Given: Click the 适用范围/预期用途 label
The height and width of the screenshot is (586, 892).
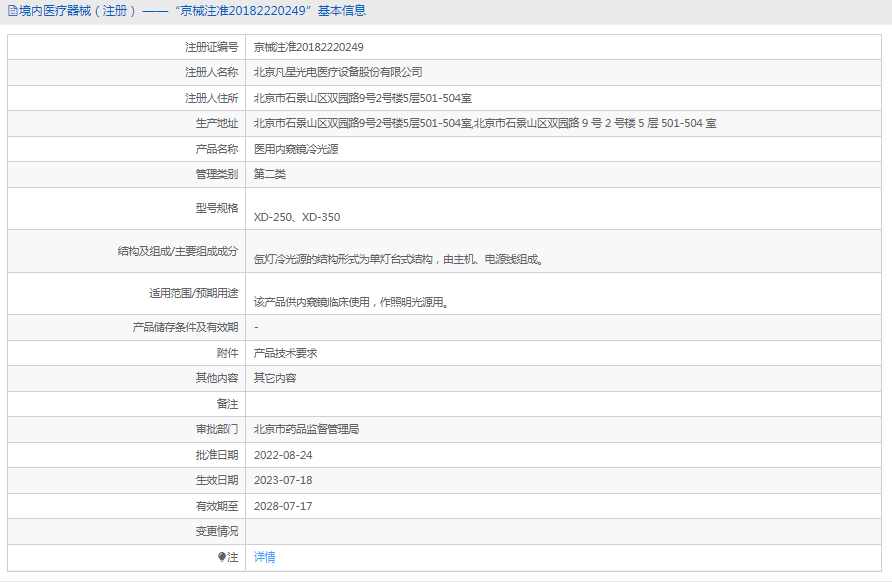Looking at the screenshot, I should click(193, 293).
